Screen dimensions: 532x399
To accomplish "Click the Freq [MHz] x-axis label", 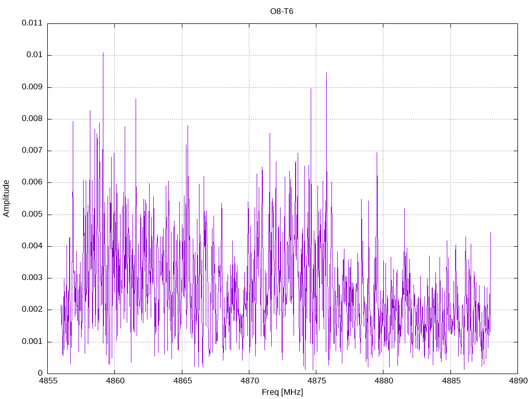I will [x=282, y=392].
